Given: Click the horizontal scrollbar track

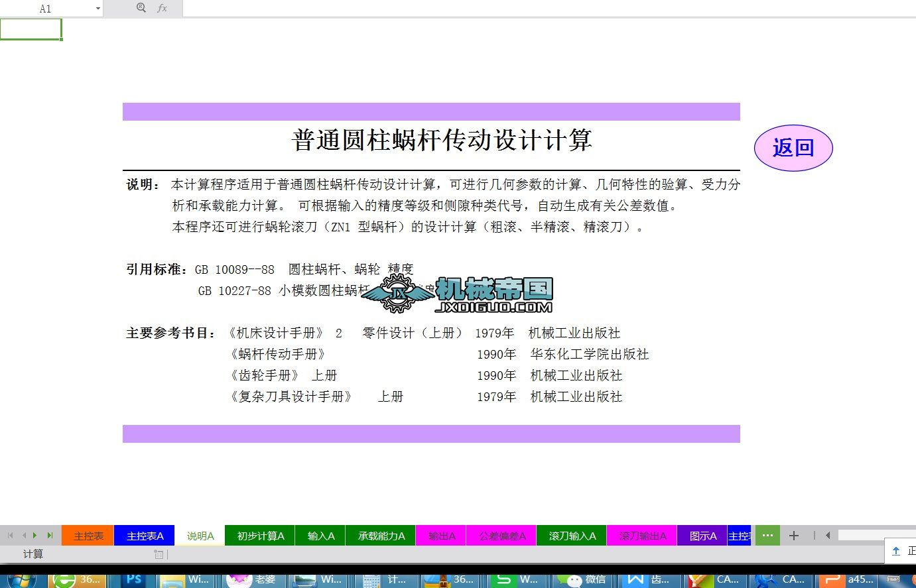Looking at the screenshot, I should click(x=877, y=535).
